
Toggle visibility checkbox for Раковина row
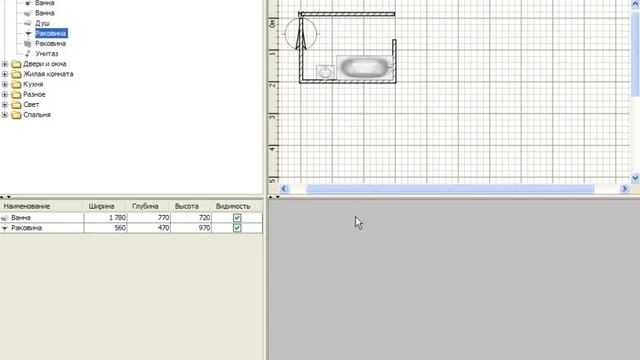237,228
